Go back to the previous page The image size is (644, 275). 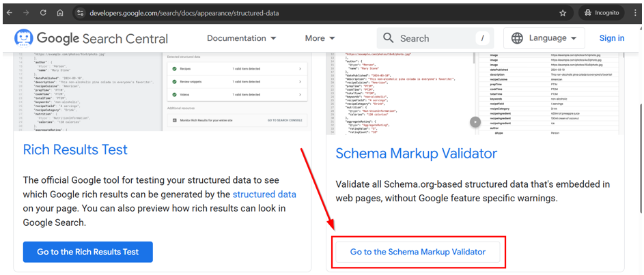click(10, 13)
